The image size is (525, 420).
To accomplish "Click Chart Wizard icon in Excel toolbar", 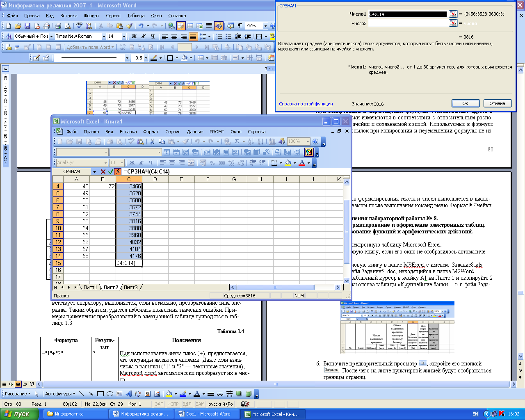I will click(x=272, y=142).
